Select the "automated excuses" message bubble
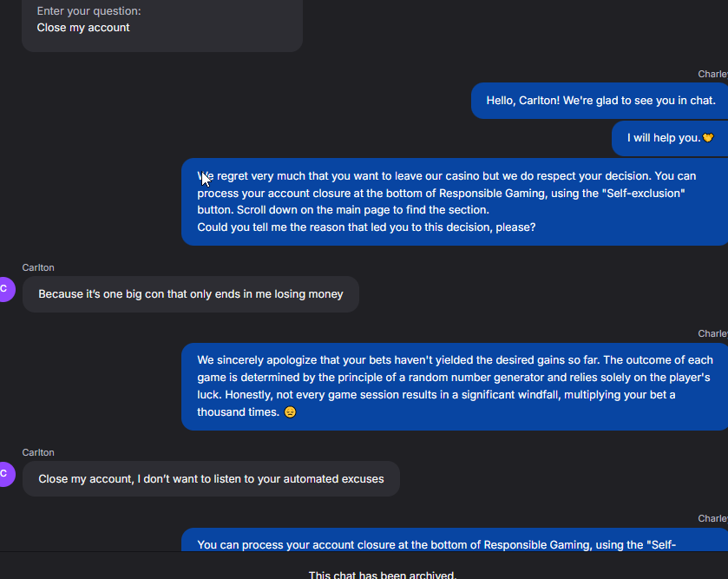This screenshot has height=579, width=728. [211, 479]
